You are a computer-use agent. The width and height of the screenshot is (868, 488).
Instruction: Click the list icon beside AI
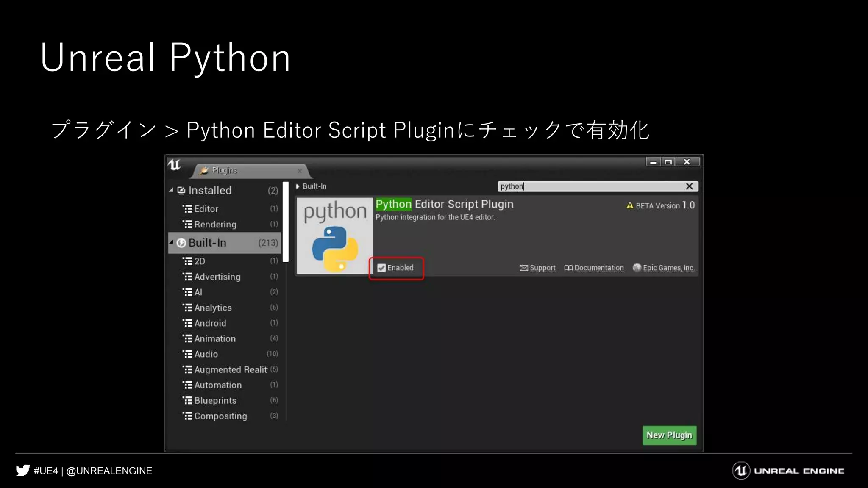point(187,292)
